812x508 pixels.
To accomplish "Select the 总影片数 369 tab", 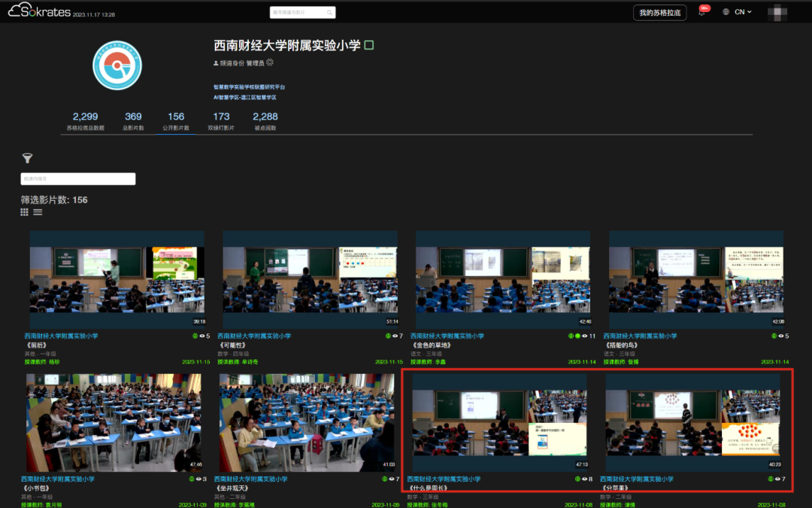I will (133, 121).
